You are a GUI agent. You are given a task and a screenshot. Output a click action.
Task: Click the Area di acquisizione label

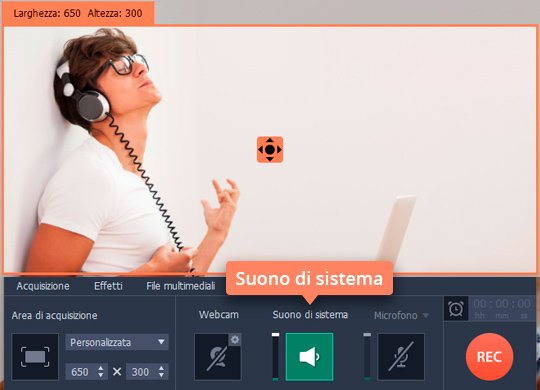[54, 315]
